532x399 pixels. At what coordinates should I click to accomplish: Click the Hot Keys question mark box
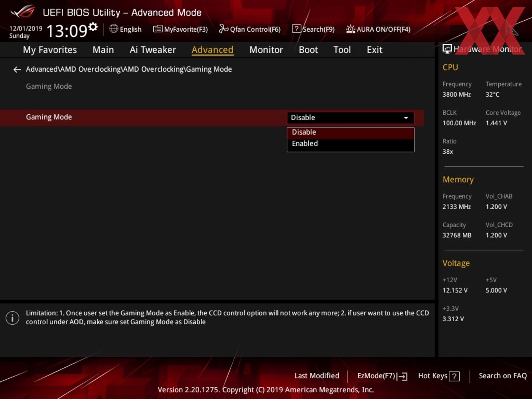click(454, 376)
